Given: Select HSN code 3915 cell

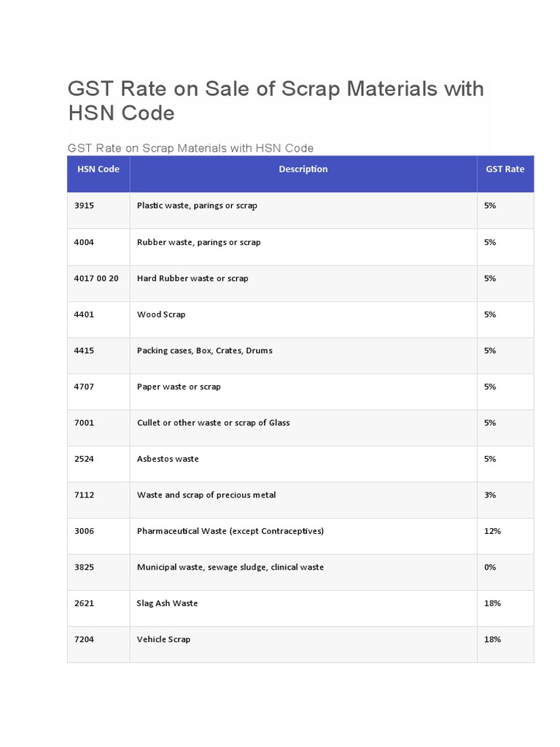Looking at the screenshot, I should [85, 206].
